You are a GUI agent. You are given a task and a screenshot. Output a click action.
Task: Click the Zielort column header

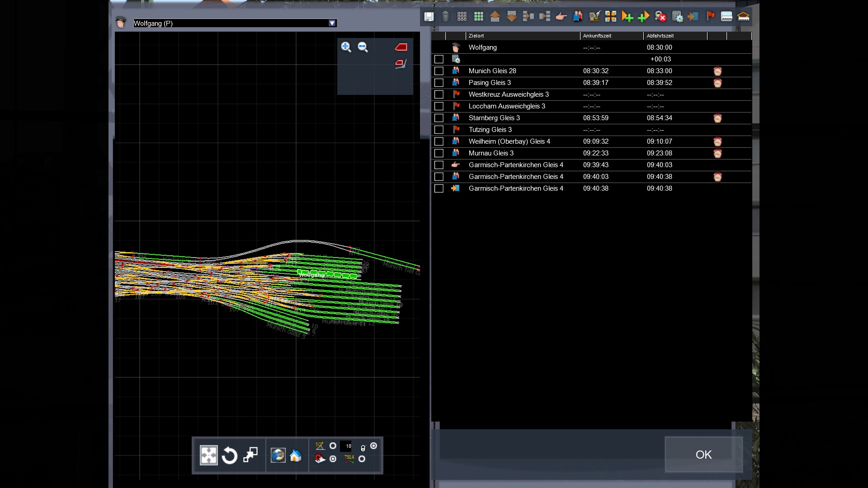523,36
